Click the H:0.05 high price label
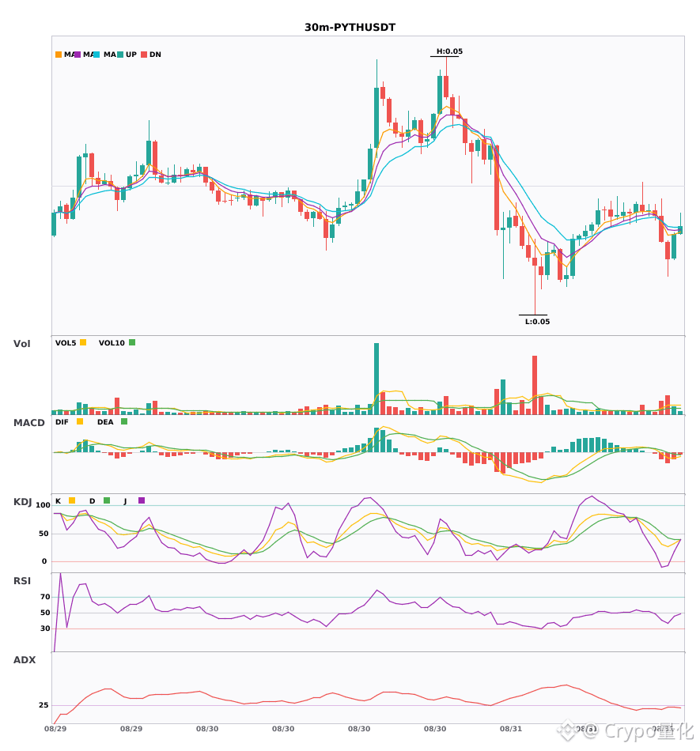The image size is (700, 751). point(449,51)
